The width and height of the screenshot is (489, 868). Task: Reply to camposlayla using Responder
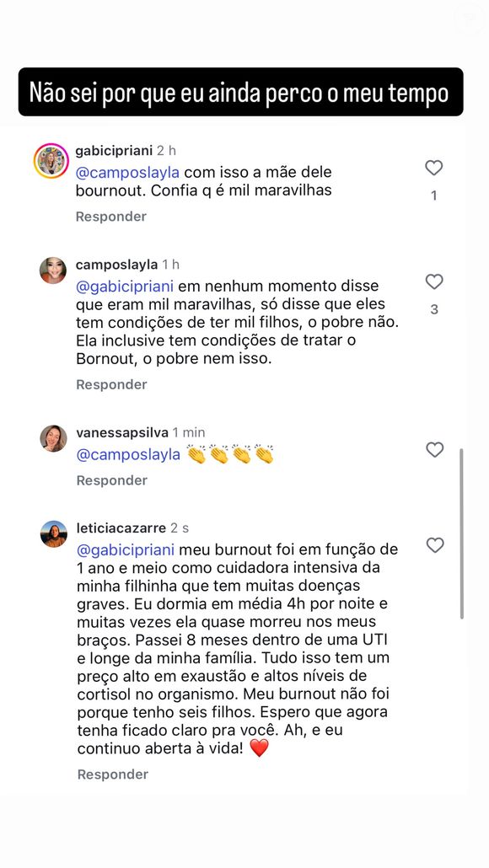(110, 384)
